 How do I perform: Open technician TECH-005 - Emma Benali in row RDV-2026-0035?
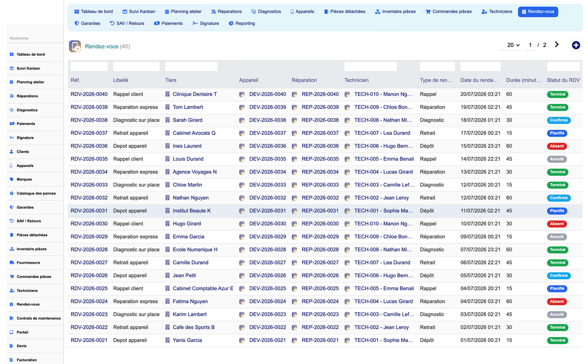[x=384, y=159]
